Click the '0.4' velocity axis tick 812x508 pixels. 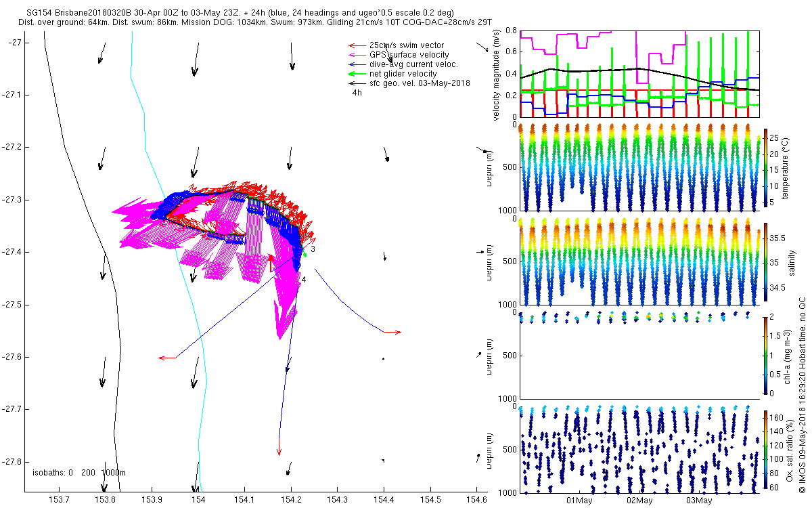511,74
